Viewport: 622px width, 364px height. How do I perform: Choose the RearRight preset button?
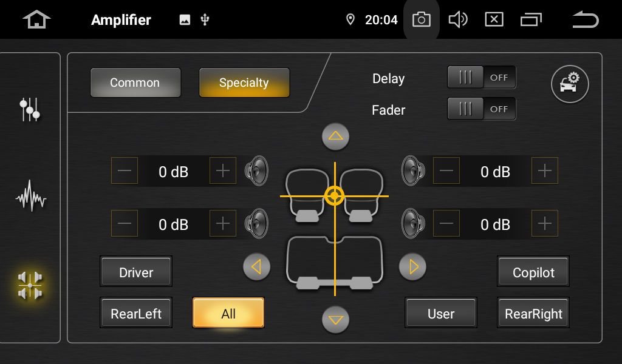(533, 314)
